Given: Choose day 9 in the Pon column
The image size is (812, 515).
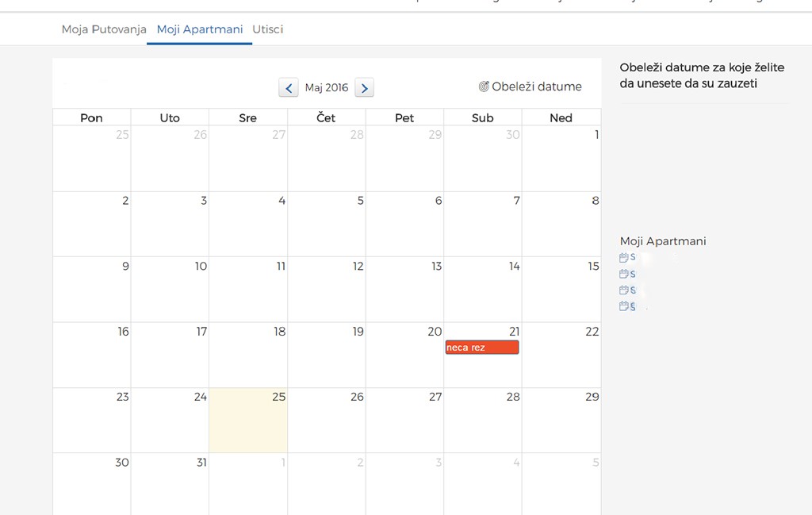Looking at the screenshot, I should click(91, 289).
